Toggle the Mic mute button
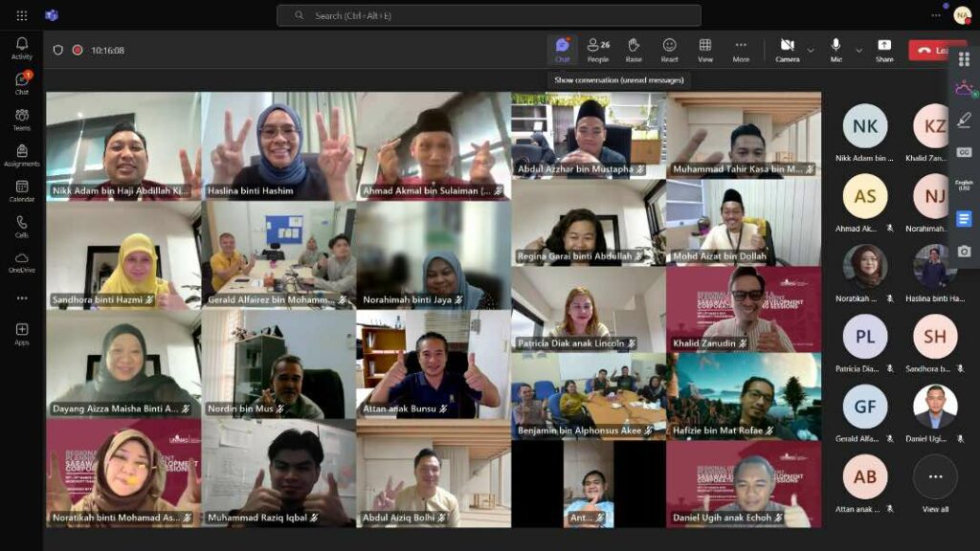The height and width of the screenshot is (551, 980). [x=835, y=49]
